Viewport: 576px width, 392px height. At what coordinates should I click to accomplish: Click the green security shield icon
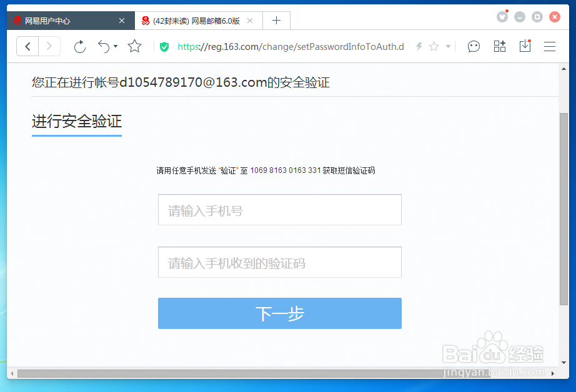pyautogui.click(x=164, y=47)
